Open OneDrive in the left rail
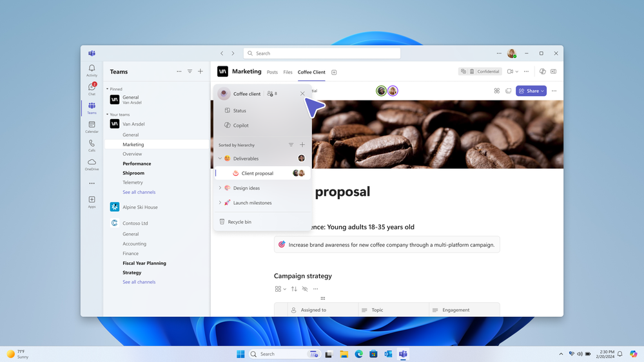644x362 pixels. (92, 164)
